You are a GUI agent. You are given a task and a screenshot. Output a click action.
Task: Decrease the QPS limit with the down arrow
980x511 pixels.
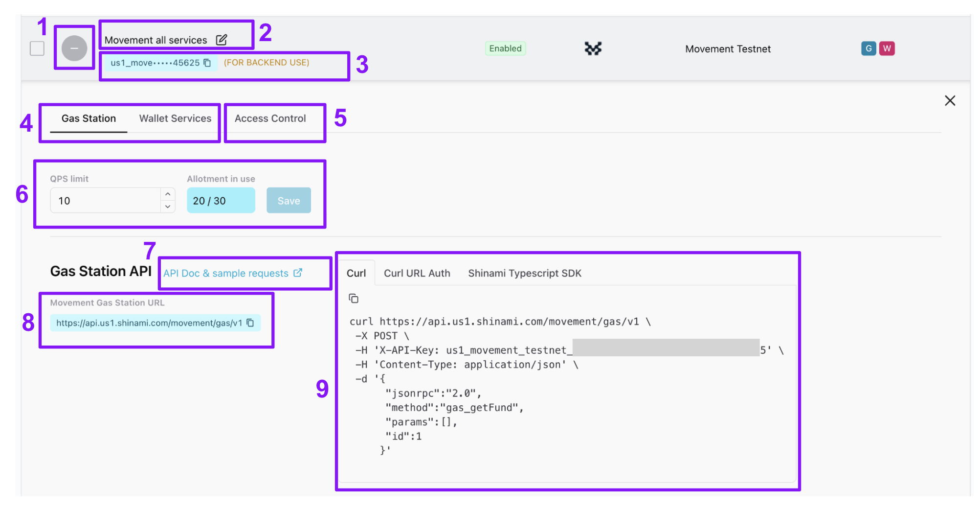(x=168, y=207)
